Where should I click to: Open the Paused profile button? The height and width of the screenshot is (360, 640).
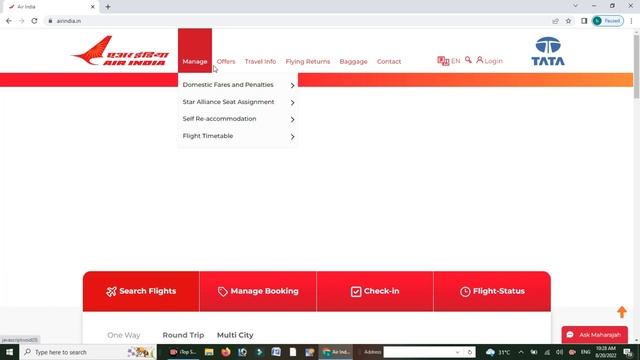pyautogui.click(x=608, y=21)
